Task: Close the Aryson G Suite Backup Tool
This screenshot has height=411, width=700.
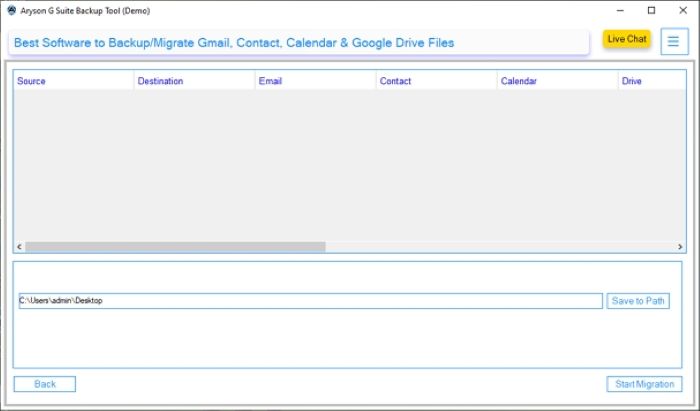Action: (x=683, y=10)
